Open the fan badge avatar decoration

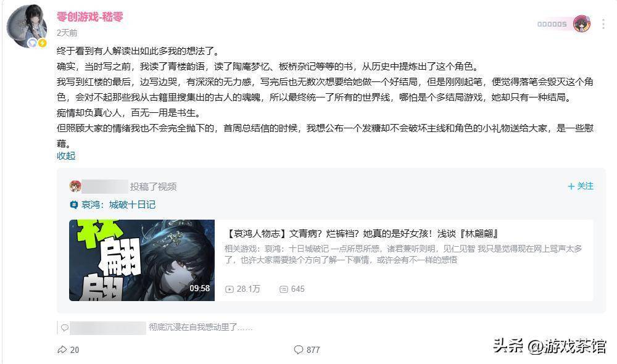point(582,24)
